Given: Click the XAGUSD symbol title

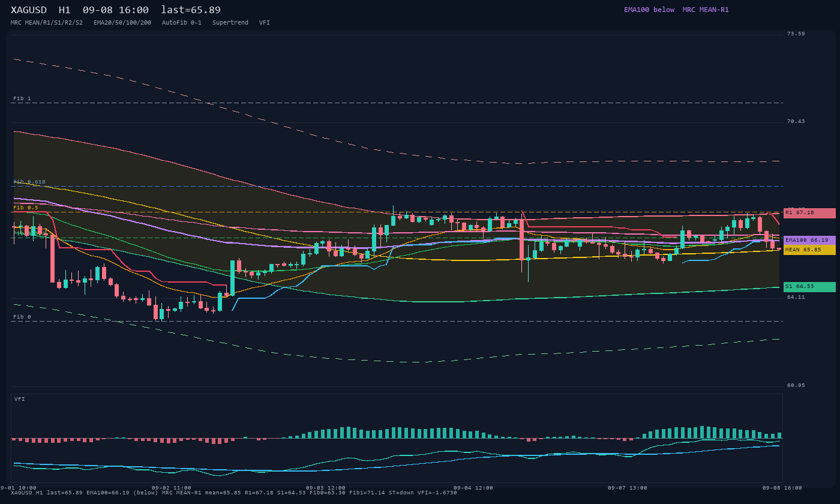Looking at the screenshot, I should tap(31, 10).
